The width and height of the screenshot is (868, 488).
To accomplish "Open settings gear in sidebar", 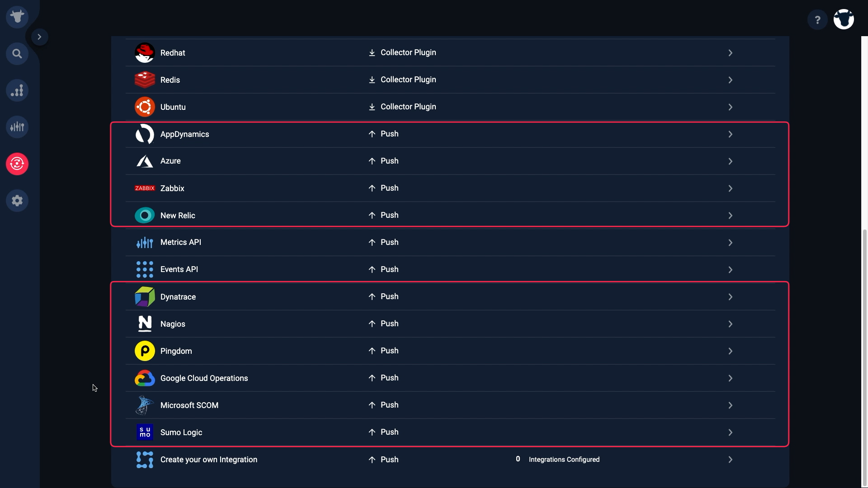I will coord(17,201).
